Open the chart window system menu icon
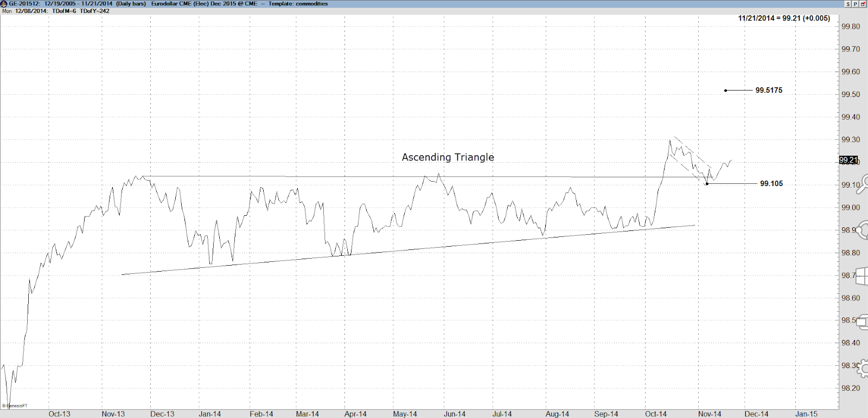The width and height of the screenshot is (868, 418). pyautogui.click(x=4, y=4)
